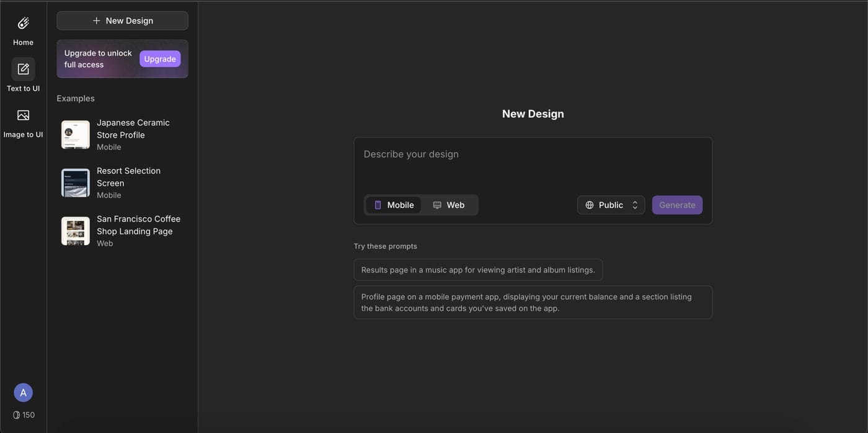This screenshot has width=868, height=433.
Task: Open the Public visibility dropdown
Action: (x=611, y=205)
